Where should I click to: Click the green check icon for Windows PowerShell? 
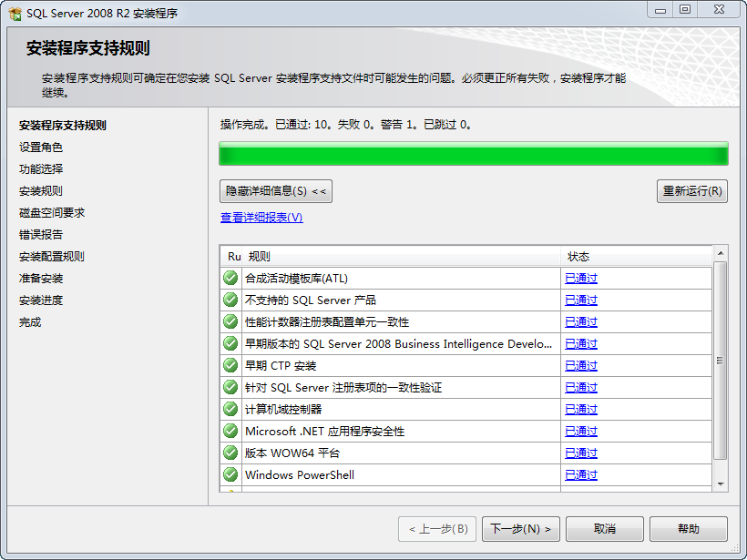click(x=230, y=474)
